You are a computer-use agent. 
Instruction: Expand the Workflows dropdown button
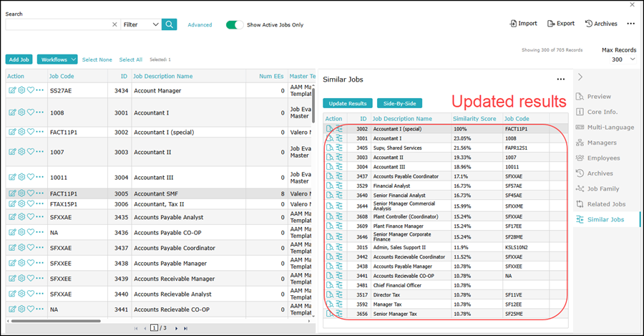(57, 59)
